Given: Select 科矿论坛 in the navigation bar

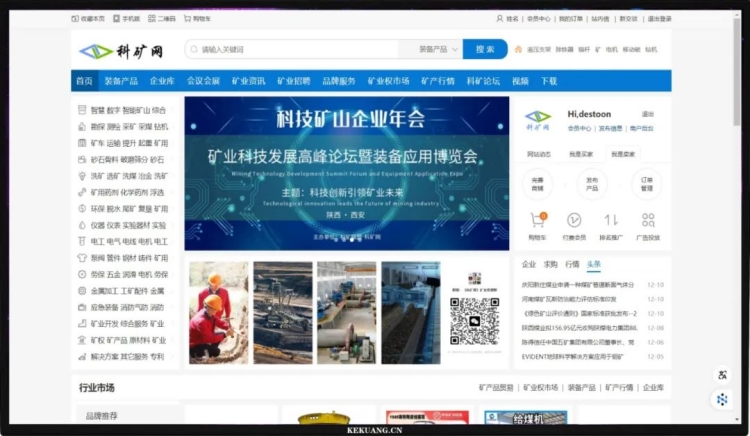Looking at the screenshot, I should coord(483,81).
